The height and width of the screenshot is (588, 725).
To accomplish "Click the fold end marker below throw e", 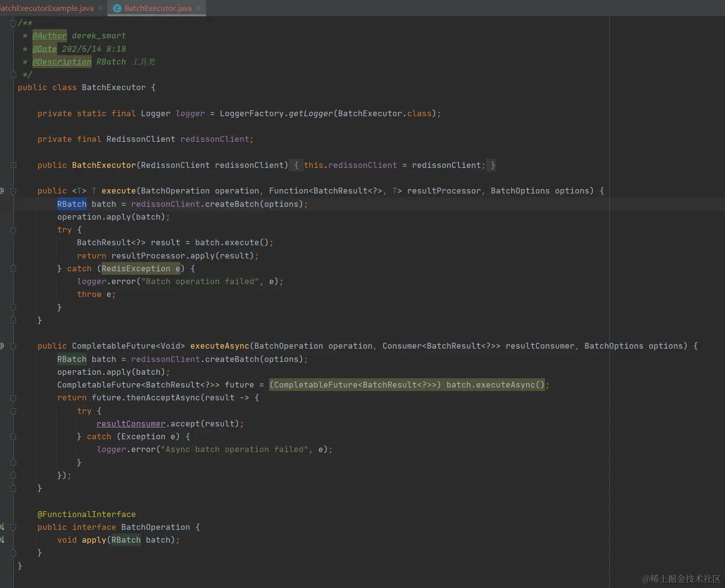I will [13, 307].
